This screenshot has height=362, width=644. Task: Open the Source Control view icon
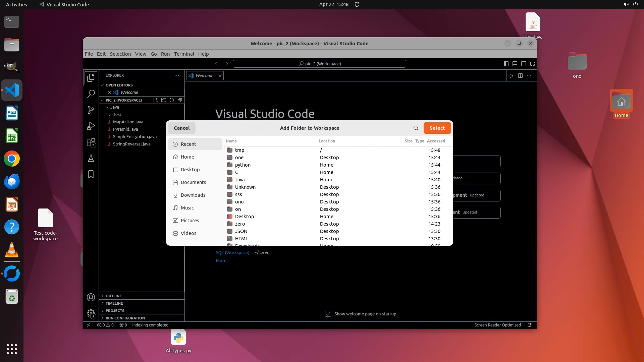[x=91, y=110]
